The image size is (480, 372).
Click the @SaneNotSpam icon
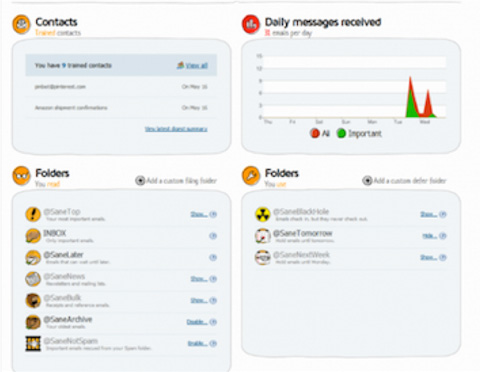[x=33, y=343]
